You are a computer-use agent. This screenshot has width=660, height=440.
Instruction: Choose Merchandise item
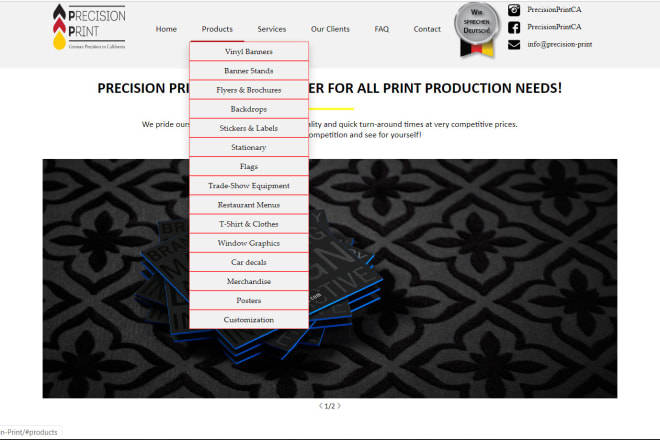point(249,281)
